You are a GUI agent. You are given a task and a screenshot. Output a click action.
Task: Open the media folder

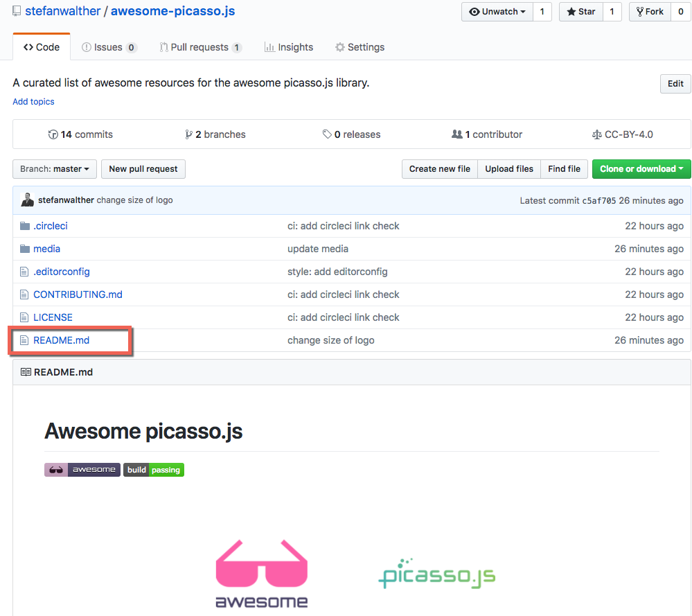point(47,249)
